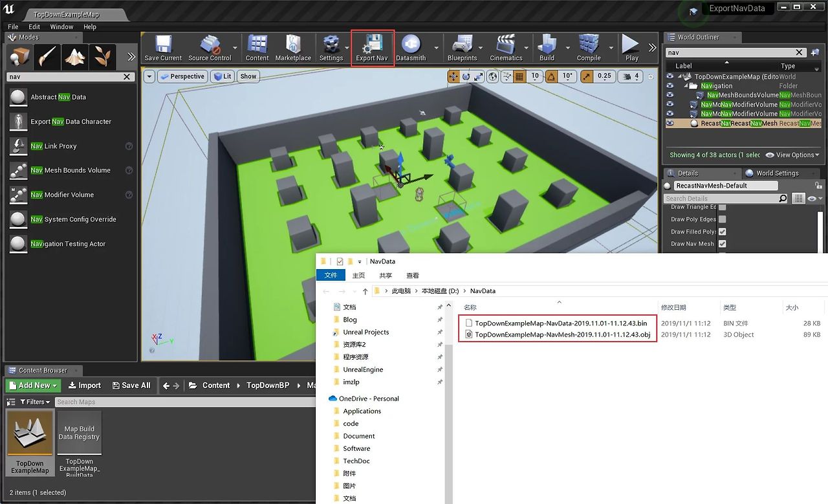Screen dimensions: 828x504
Task: Open the 查看 tab in File Explorer
Action: pos(413,276)
